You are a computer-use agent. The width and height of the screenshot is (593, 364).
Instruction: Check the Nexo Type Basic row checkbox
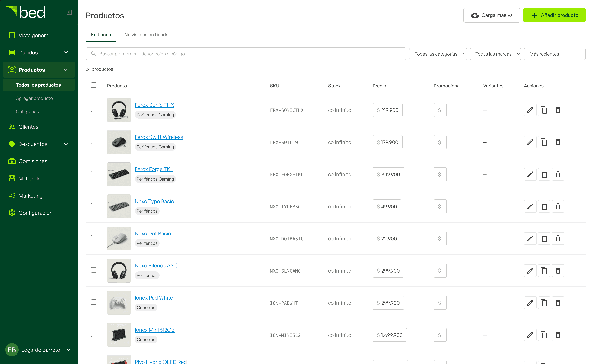(94, 206)
